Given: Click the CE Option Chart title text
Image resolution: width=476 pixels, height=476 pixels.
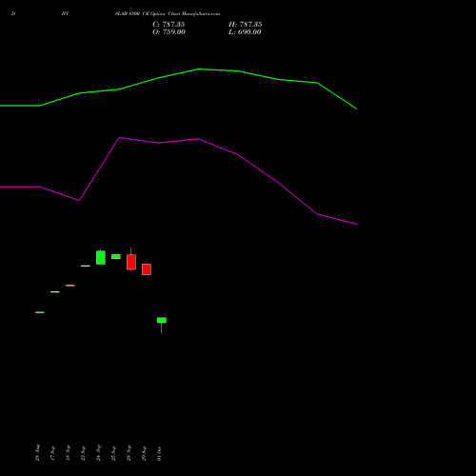Looking at the screenshot, I should click(x=168, y=14).
